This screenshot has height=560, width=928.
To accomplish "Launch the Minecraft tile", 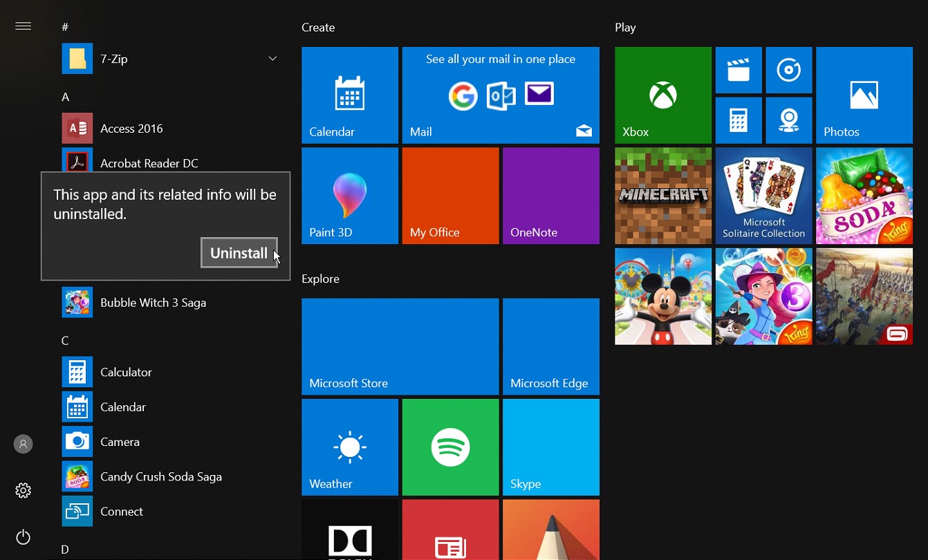I will (x=663, y=196).
